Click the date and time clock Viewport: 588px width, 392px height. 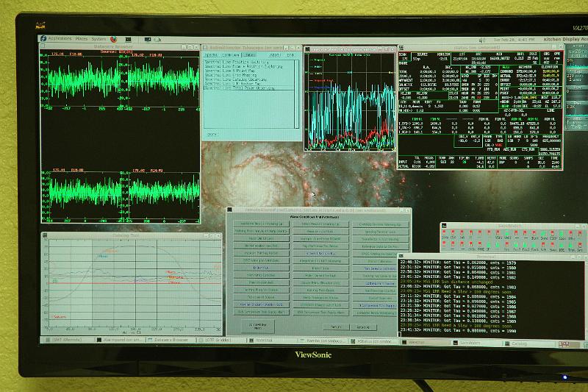[514, 40]
